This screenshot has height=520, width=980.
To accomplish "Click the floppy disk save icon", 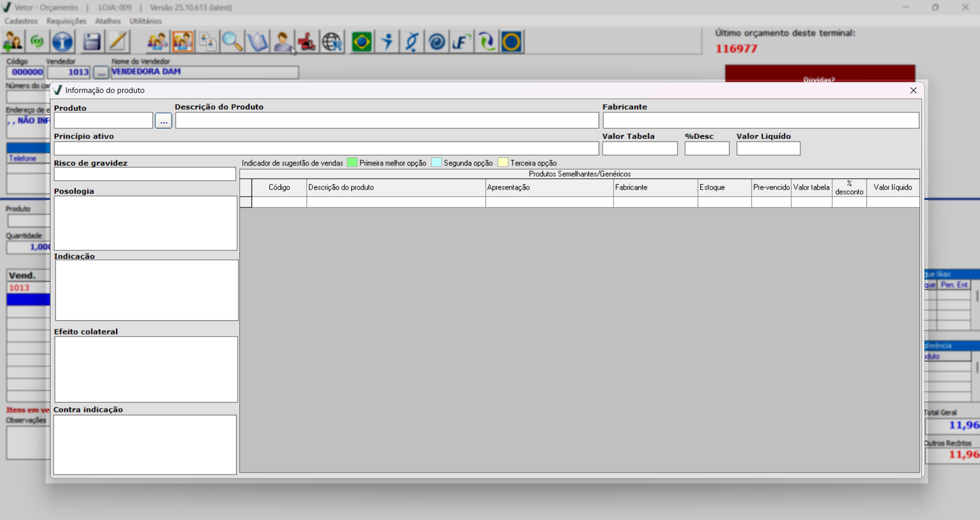I will pos(92,42).
